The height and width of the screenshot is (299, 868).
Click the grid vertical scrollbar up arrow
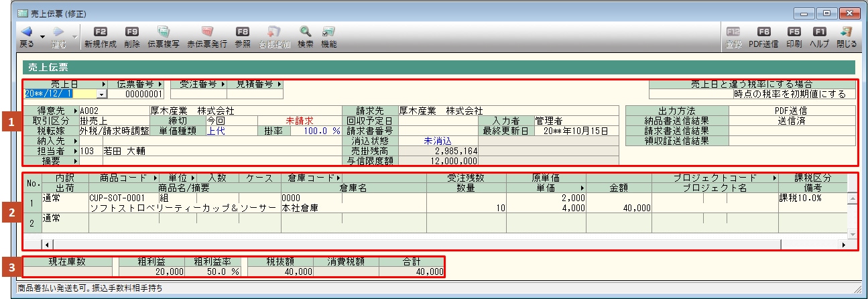pos(853,198)
